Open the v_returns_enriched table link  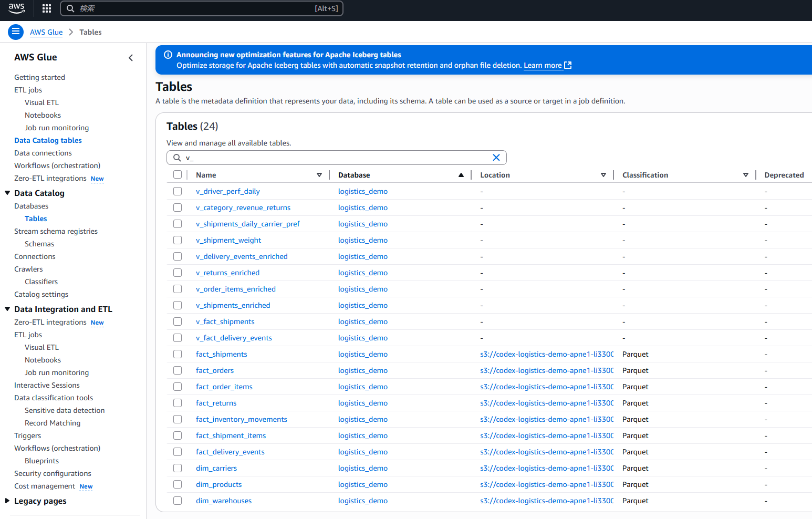[x=227, y=273]
